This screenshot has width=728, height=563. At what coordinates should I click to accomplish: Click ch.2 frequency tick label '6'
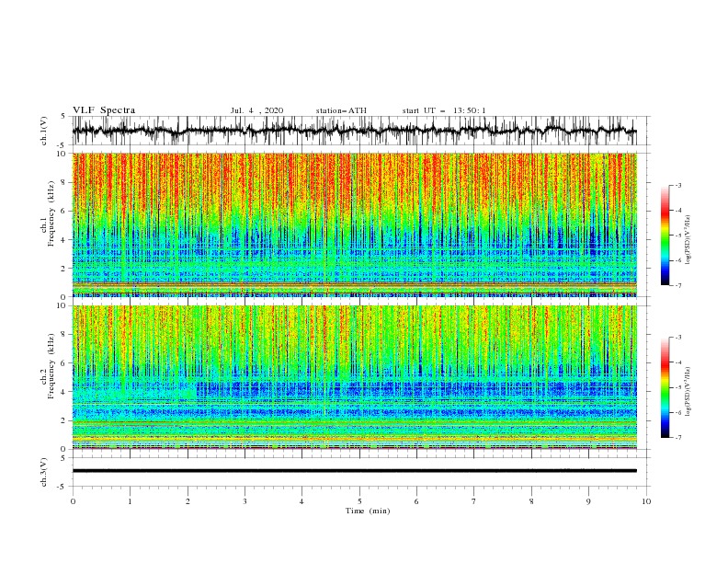tap(63, 363)
